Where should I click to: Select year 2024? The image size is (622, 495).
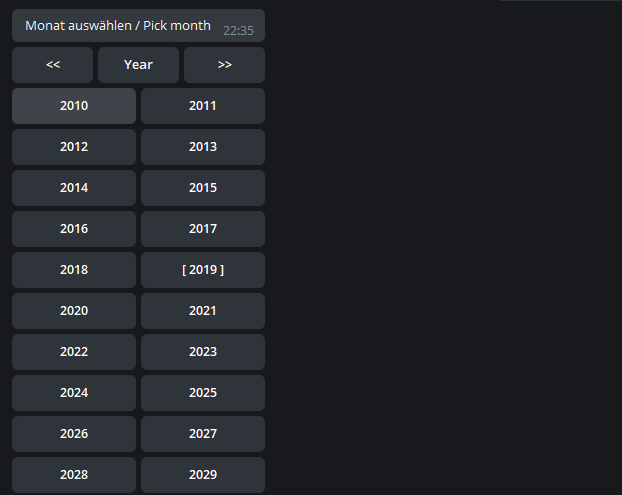(x=74, y=393)
